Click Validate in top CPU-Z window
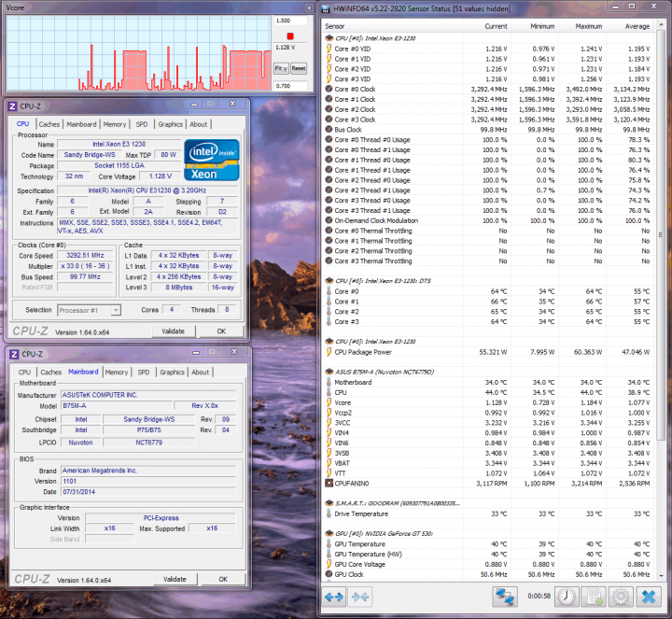Image resolution: width=672 pixels, height=619 pixels. coord(174,331)
